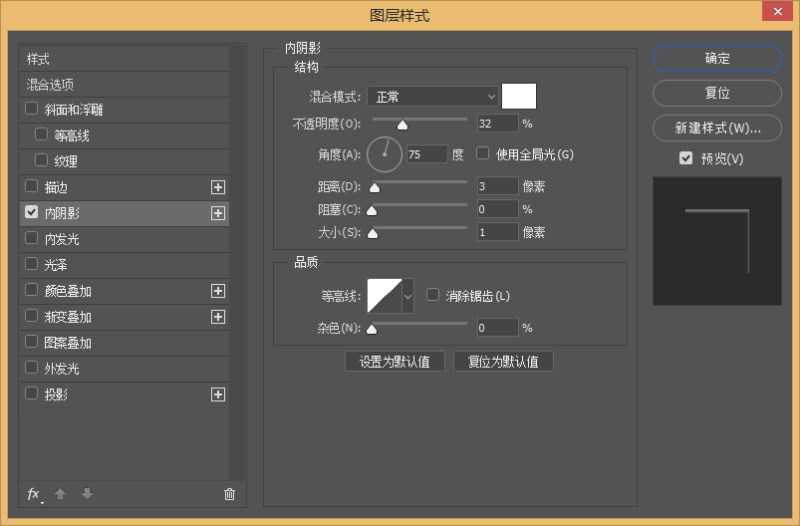The image size is (800, 526).
Task: Click plus icon next to 投影
Action: (218, 395)
